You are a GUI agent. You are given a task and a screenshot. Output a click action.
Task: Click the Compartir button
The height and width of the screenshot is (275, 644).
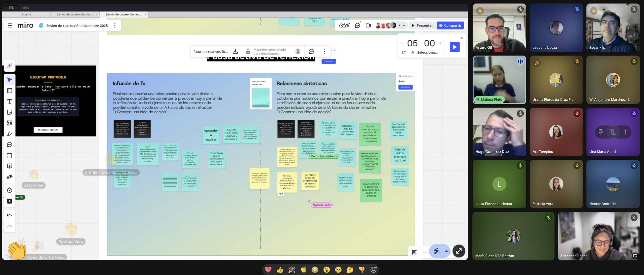(450, 25)
